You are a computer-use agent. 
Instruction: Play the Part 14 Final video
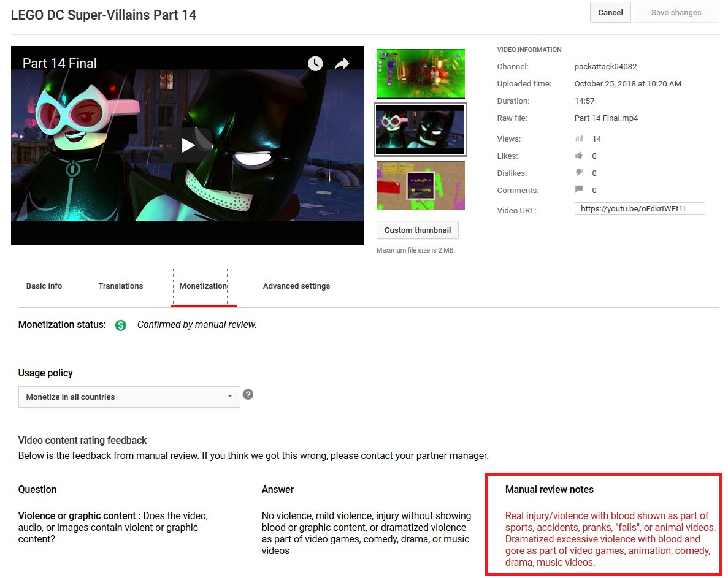[188, 145]
